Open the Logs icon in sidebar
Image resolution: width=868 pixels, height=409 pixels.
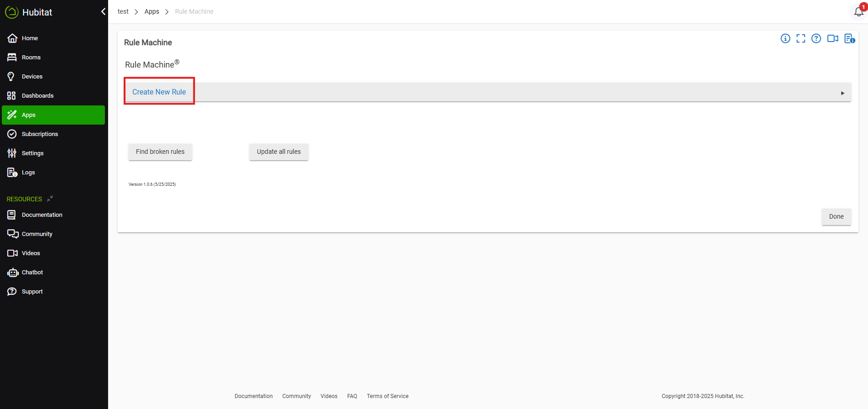12,172
